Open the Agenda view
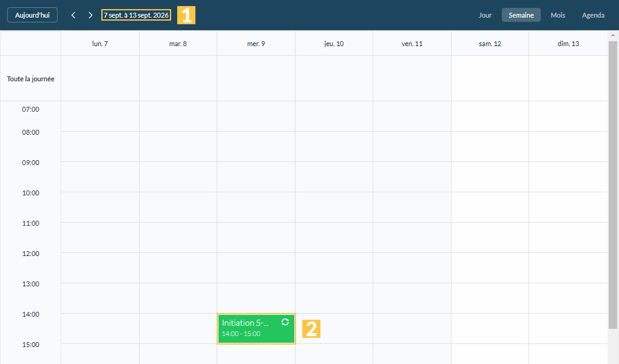619x364 pixels. coord(593,15)
